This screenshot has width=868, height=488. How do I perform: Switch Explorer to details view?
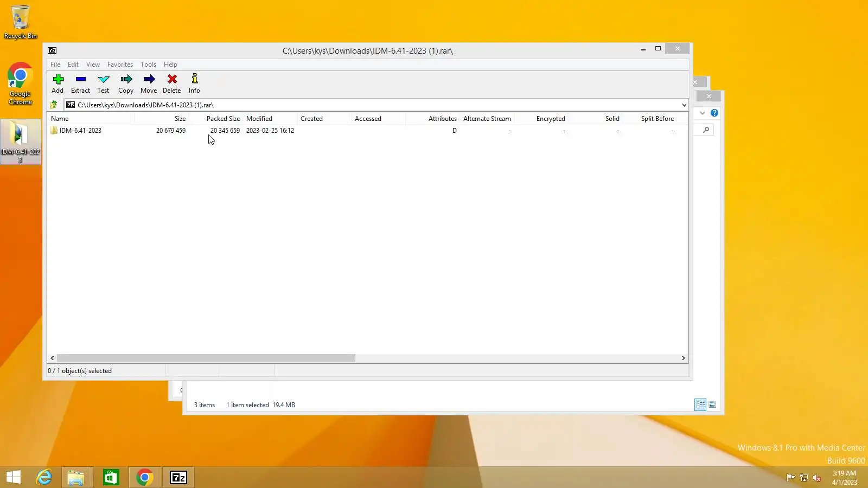pyautogui.click(x=700, y=404)
